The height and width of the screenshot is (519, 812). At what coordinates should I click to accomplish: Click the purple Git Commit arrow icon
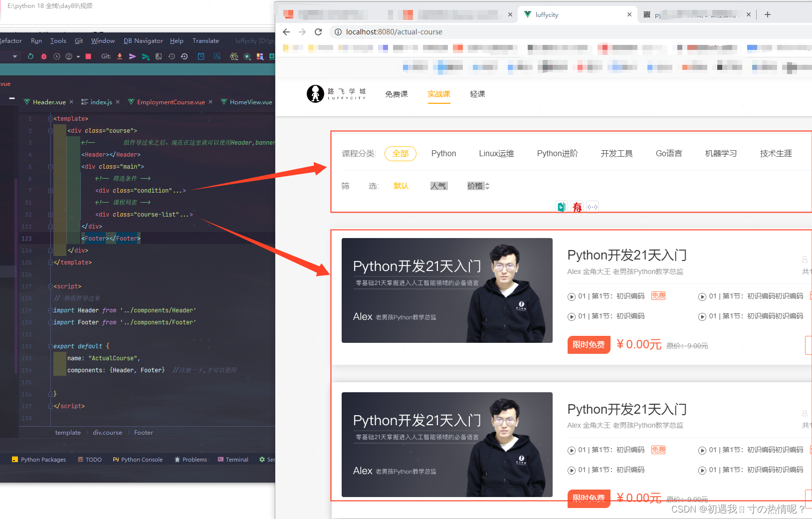coord(133,56)
